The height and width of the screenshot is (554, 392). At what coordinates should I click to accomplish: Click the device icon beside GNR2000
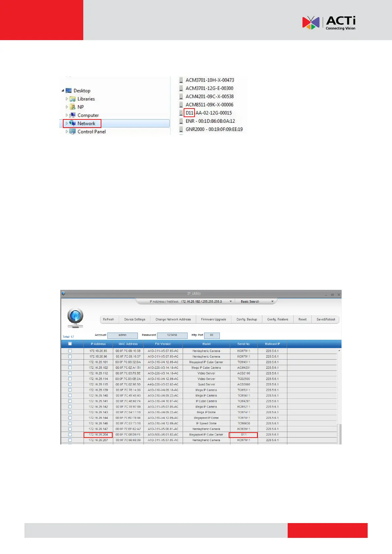click(181, 129)
